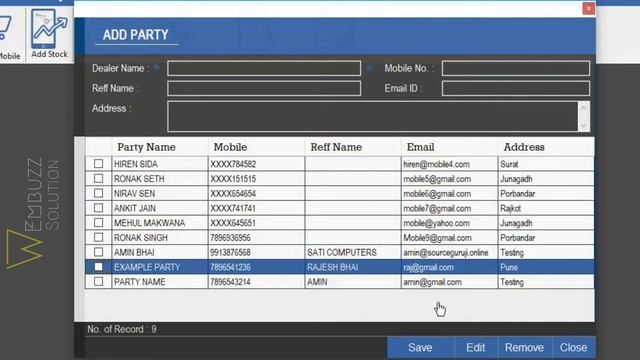The height and width of the screenshot is (360, 640).
Task: Select the MEHUL MAKWANA party name cell
Action: 160,223
